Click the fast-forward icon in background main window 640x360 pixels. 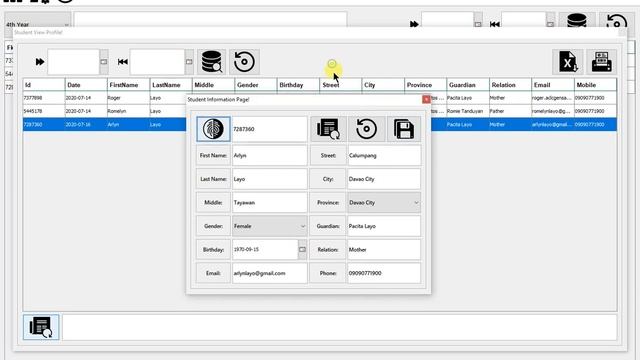click(414, 24)
